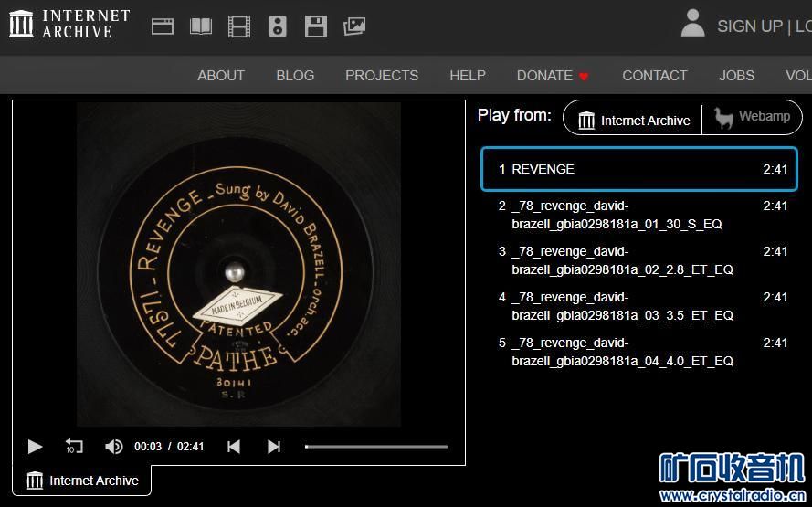Open the JOBS menu item
The image size is (812, 507).
point(736,76)
